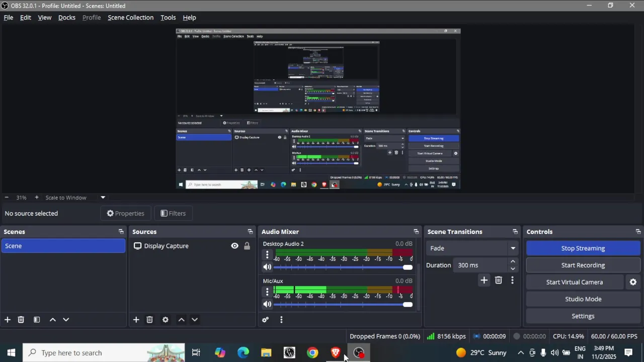Viewport: 644px width, 362px height.
Task: Open advanced audio properties gears icon
Action: (266, 320)
